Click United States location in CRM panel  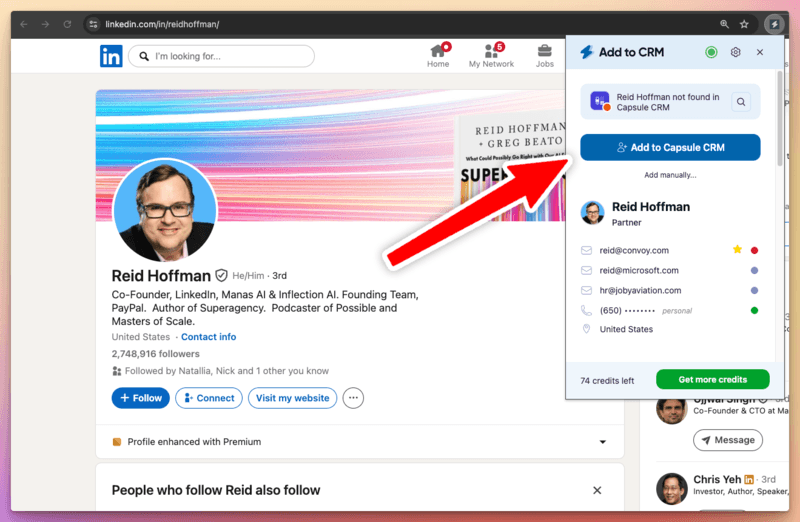(626, 329)
